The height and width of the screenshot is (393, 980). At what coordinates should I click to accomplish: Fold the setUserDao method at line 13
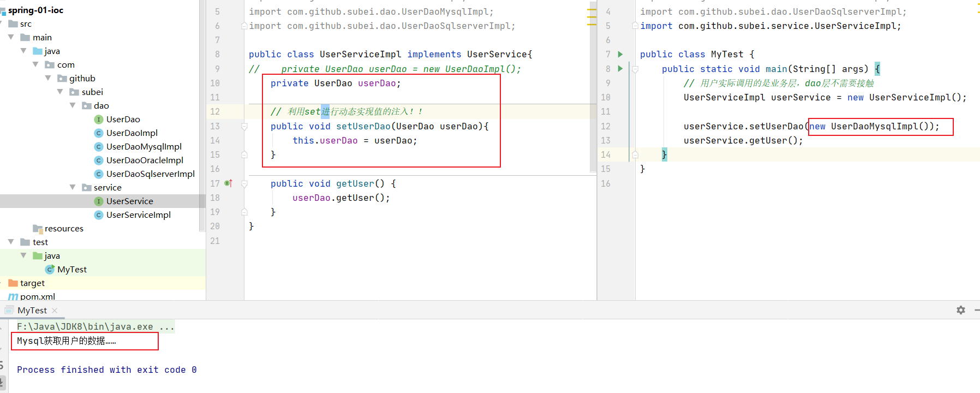pyautogui.click(x=244, y=126)
